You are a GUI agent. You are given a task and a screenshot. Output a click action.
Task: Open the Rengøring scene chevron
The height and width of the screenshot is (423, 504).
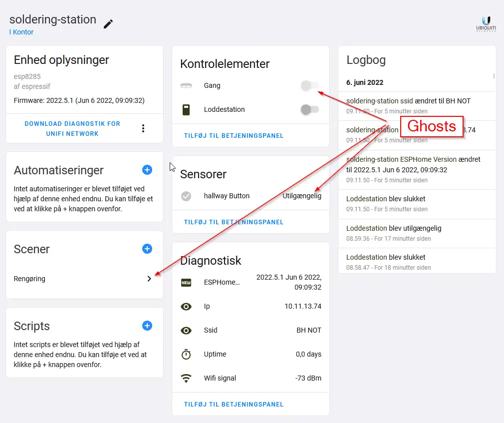coord(149,279)
